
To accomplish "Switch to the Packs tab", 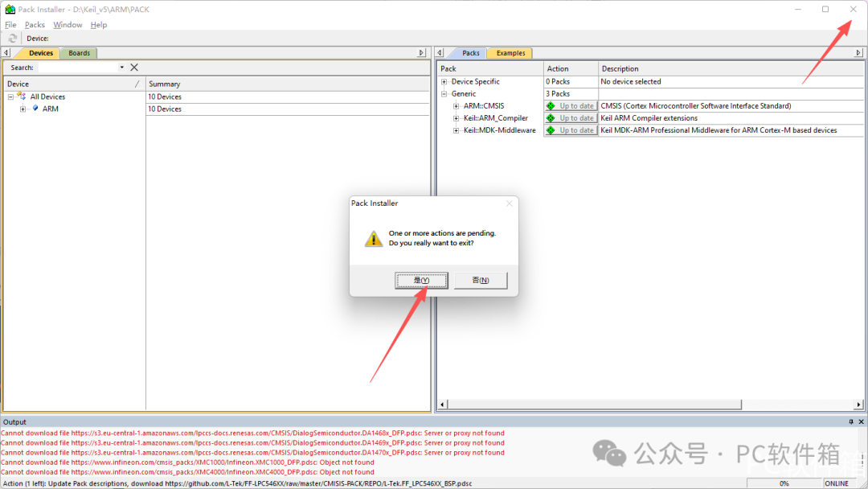I will 470,53.
